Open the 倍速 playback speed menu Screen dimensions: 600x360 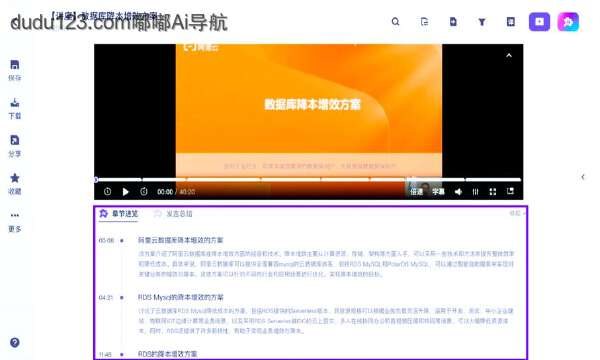tap(416, 192)
